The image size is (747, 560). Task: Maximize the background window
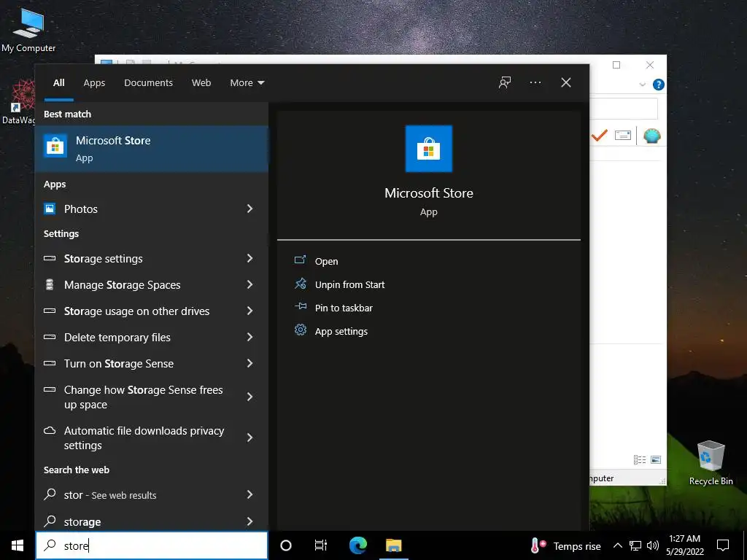(616, 65)
